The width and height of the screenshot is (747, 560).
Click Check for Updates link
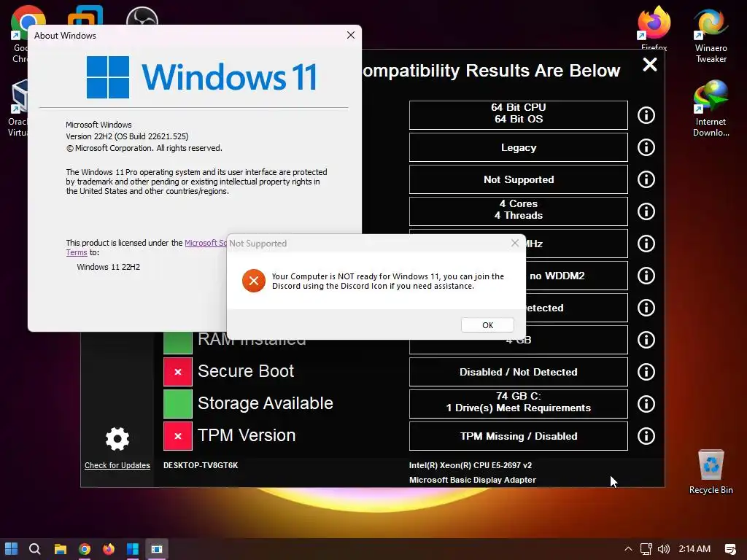(x=117, y=465)
